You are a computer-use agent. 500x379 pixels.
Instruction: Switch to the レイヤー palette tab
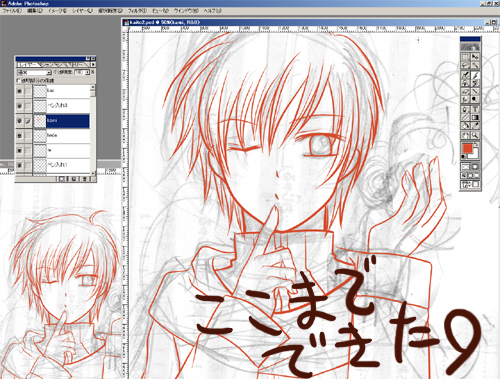pos(28,64)
